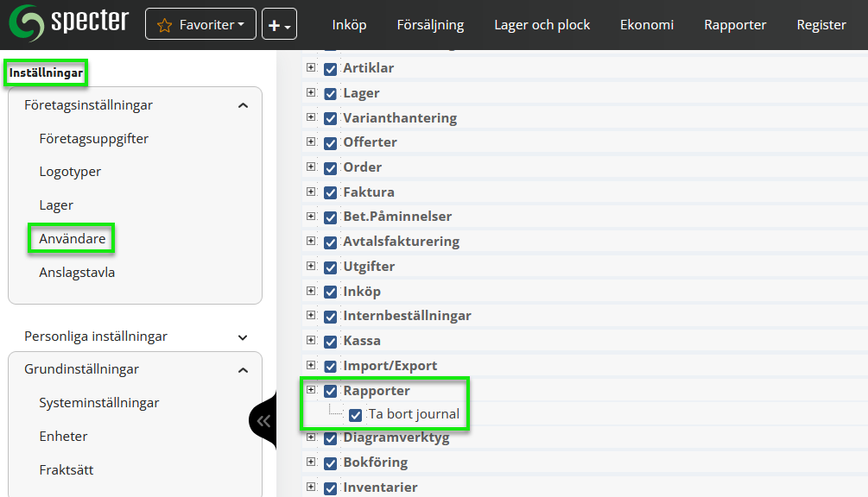Toggle the Offerter checkbox
The image size is (868, 497).
(330, 142)
